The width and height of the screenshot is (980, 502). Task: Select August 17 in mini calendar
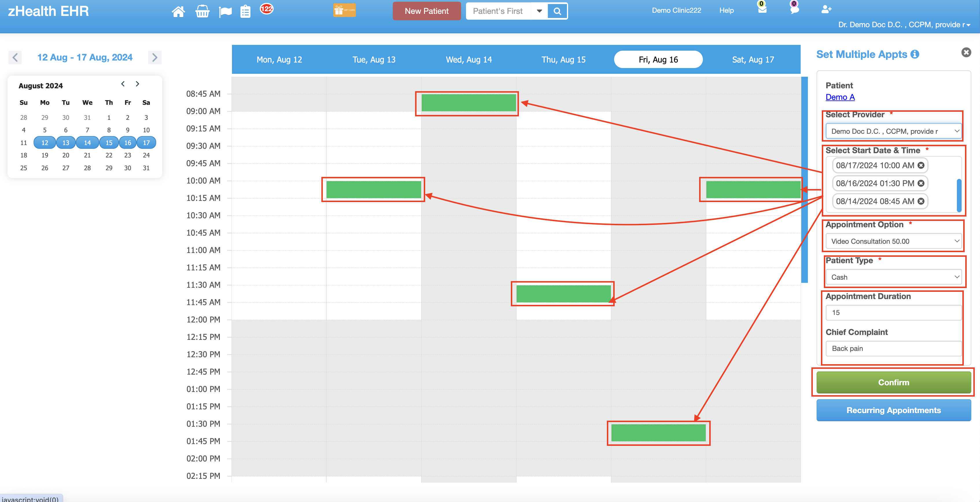[146, 142]
